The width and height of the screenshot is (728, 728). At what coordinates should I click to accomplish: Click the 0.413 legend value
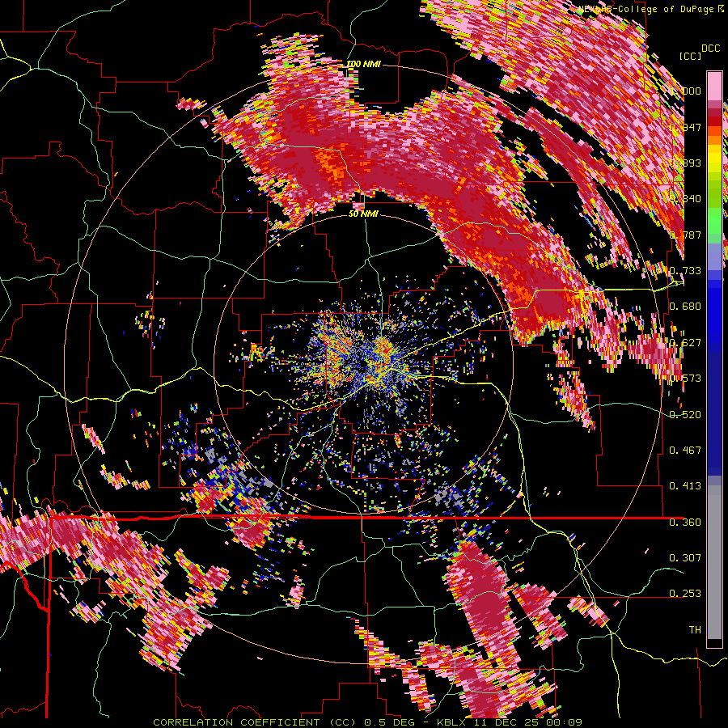(685, 486)
